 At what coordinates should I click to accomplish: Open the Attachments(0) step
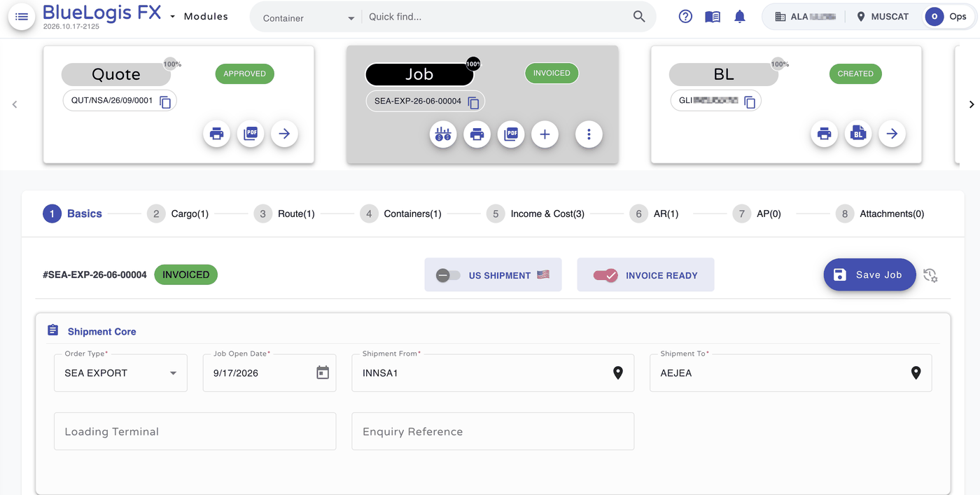tap(880, 214)
